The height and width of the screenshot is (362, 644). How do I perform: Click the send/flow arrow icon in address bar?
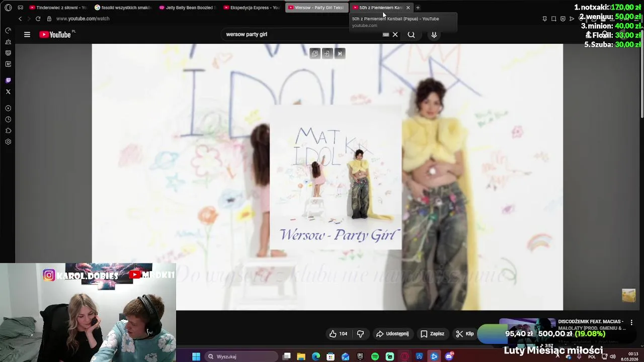point(572,19)
